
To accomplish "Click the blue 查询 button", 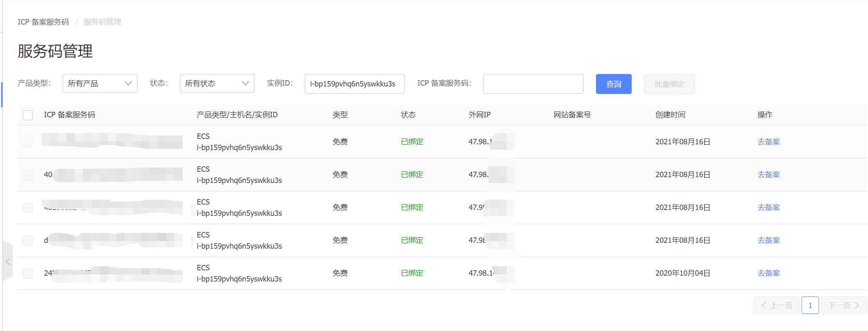I will pos(613,84).
